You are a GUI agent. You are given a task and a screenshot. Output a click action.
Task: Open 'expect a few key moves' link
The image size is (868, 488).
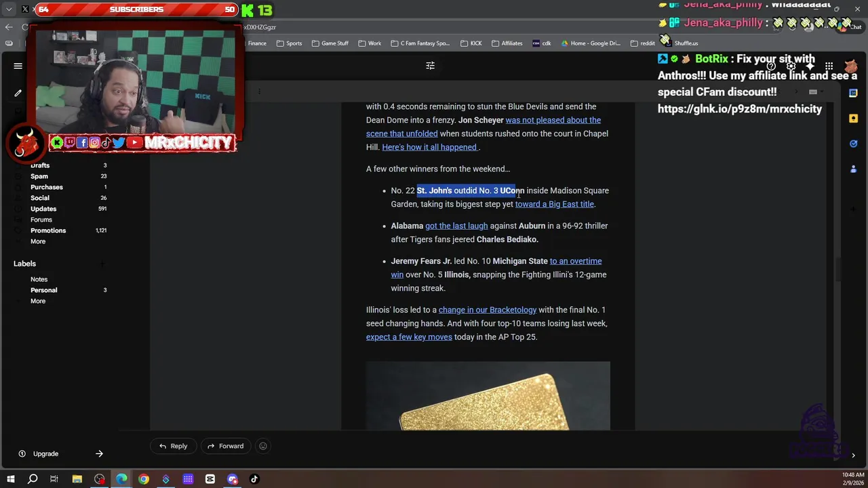(409, 337)
